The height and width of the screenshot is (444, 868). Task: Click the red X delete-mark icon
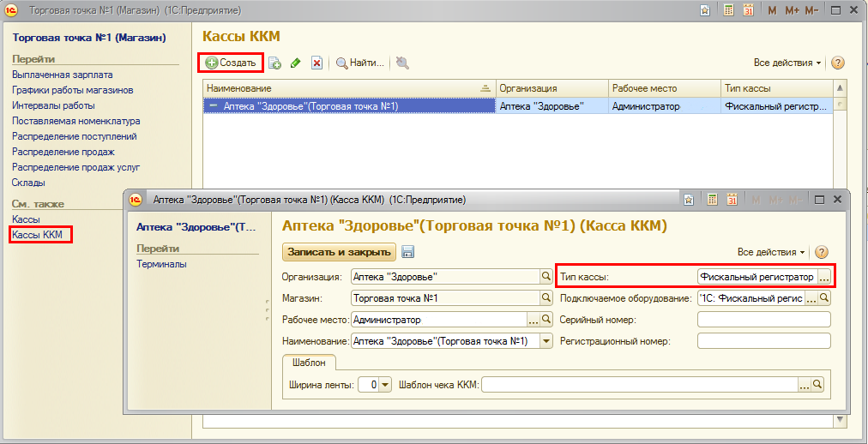pyautogui.click(x=316, y=63)
